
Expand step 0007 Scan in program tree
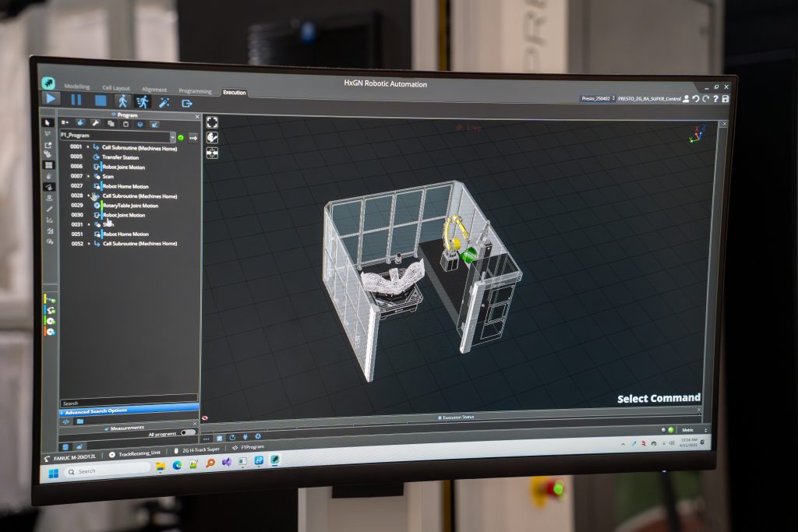88,177
